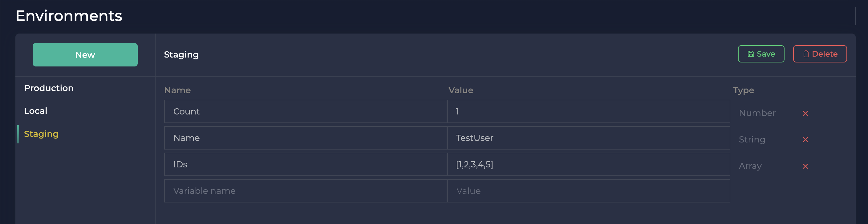Focus the empty Value placeholder field
The width and height of the screenshot is (868, 224).
tap(588, 191)
